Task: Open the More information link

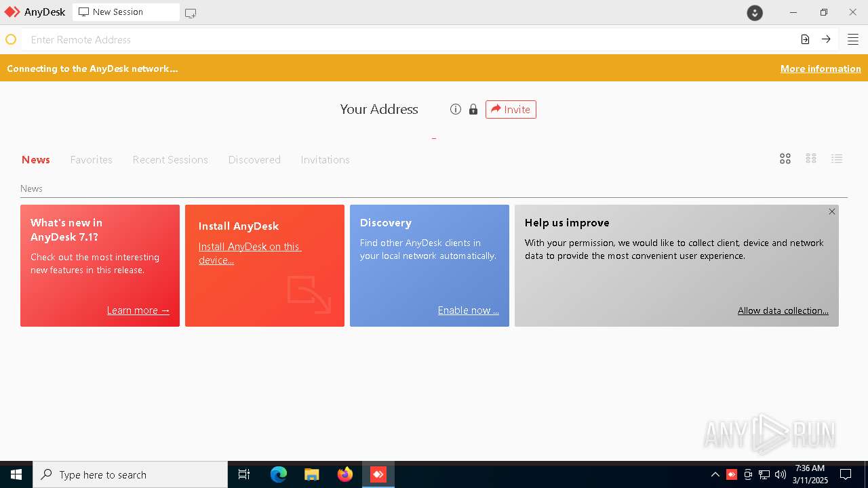Action: (x=821, y=68)
